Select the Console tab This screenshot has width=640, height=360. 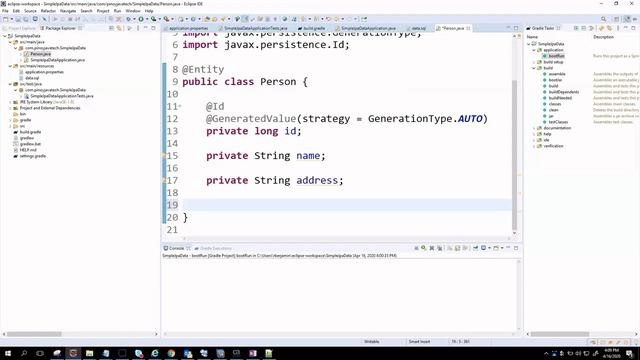click(x=176, y=248)
